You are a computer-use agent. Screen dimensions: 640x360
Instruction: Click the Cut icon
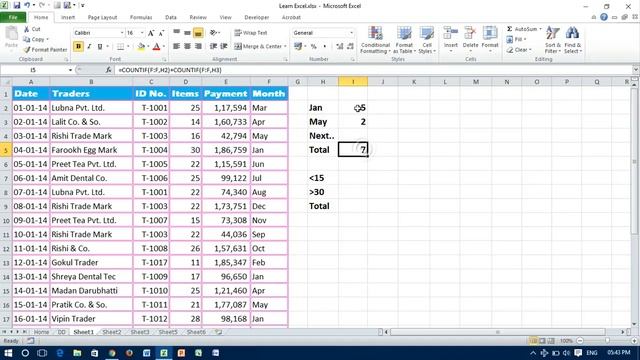[32, 29]
